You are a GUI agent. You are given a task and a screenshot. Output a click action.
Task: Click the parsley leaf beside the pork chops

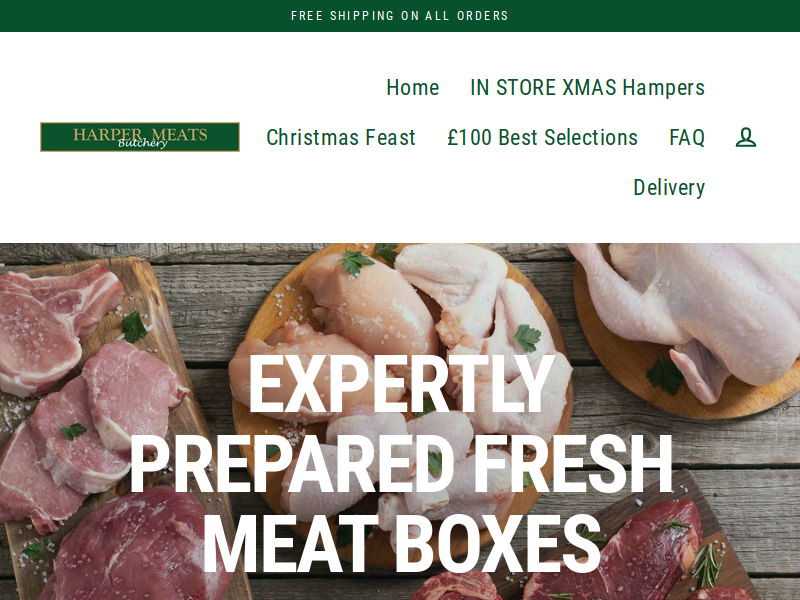[x=134, y=327]
